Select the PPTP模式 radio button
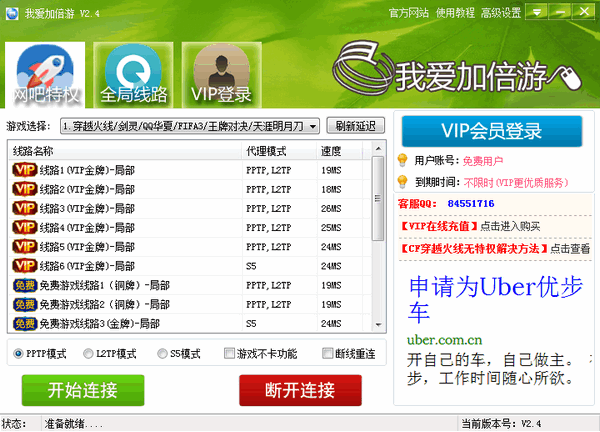Screen dimensions: 600x432 18,354
